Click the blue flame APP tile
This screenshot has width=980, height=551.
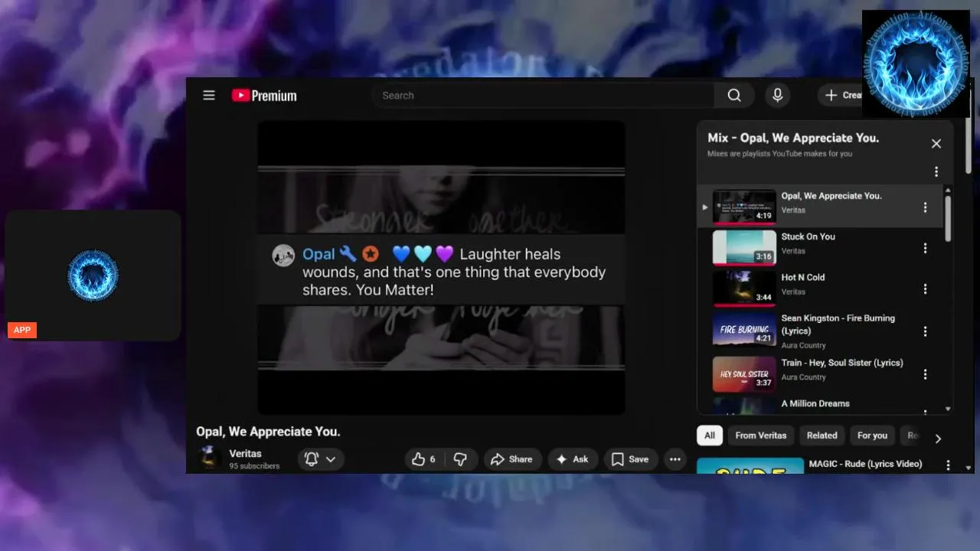93,275
